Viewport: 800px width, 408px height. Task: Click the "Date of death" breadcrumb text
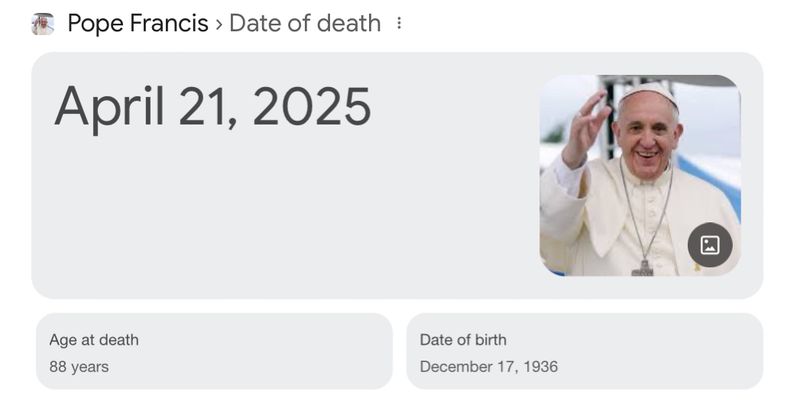[x=304, y=23]
